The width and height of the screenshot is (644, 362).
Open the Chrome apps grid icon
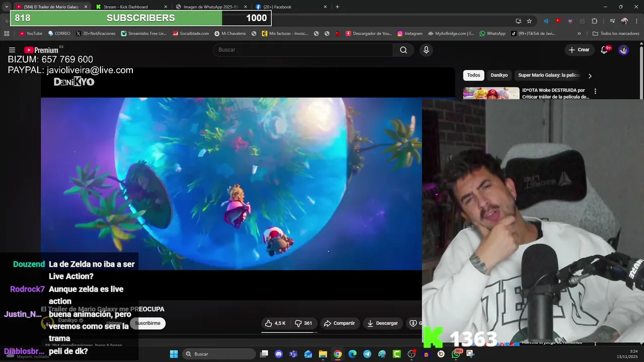[7, 34]
